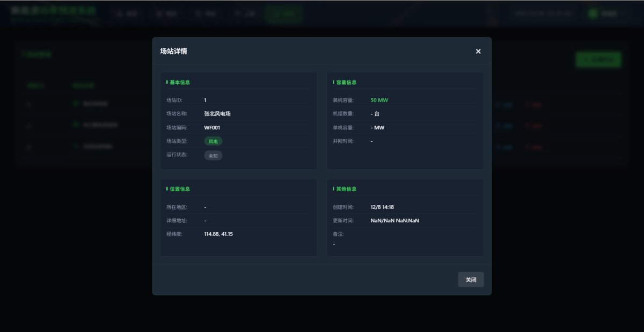This screenshot has height=332, width=644.
Task: Click the creation time 12/8 14:18
Action: coord(382,207)
